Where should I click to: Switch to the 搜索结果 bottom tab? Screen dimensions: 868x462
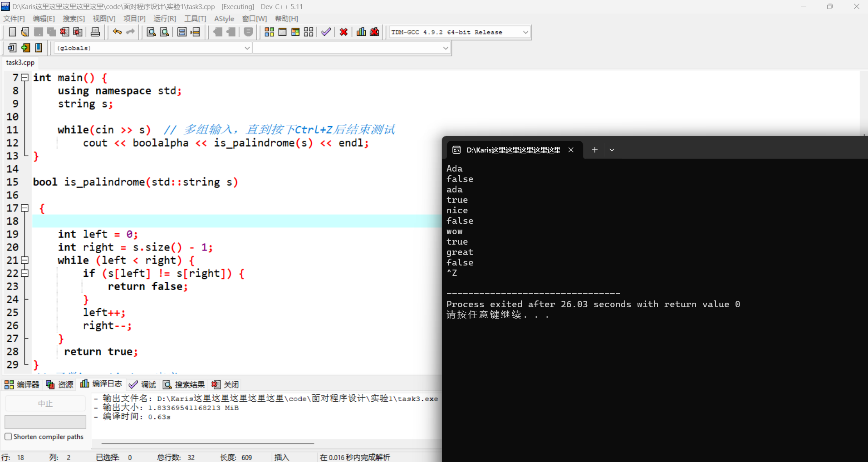[x=184, y=384]
